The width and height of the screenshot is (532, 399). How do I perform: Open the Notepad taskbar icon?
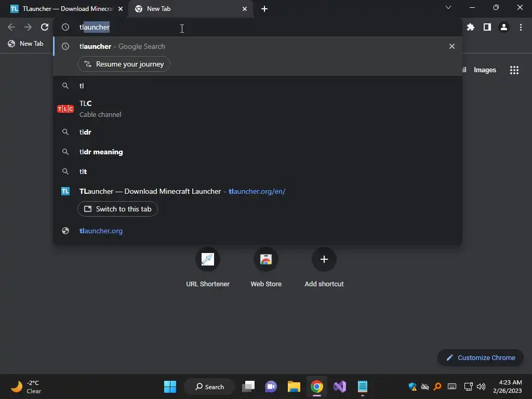click(362, 387)
